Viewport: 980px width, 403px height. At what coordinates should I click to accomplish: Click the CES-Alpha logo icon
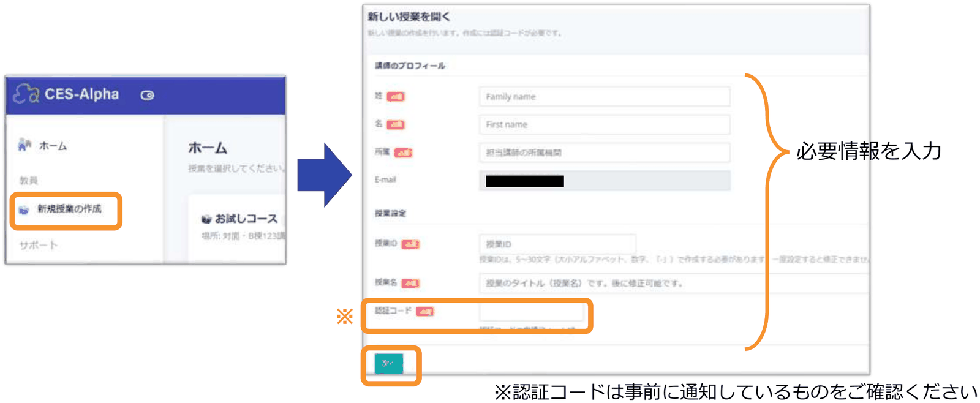coord(26,94)
